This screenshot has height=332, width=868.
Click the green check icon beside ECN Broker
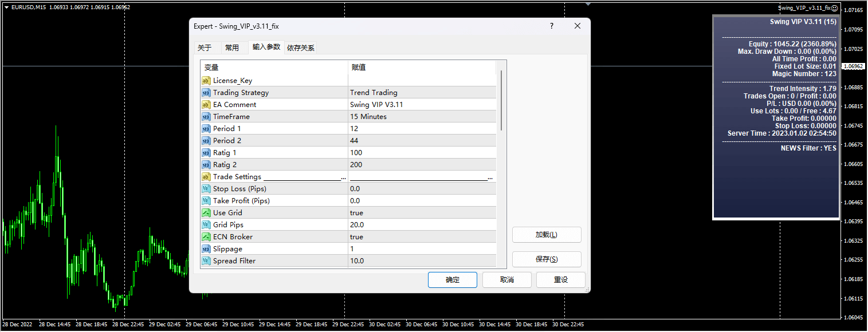(206, 236)
